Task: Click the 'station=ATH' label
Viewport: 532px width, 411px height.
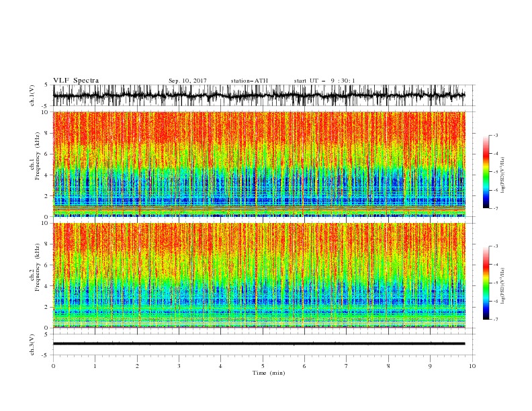Action: click(x=249, y=81)
